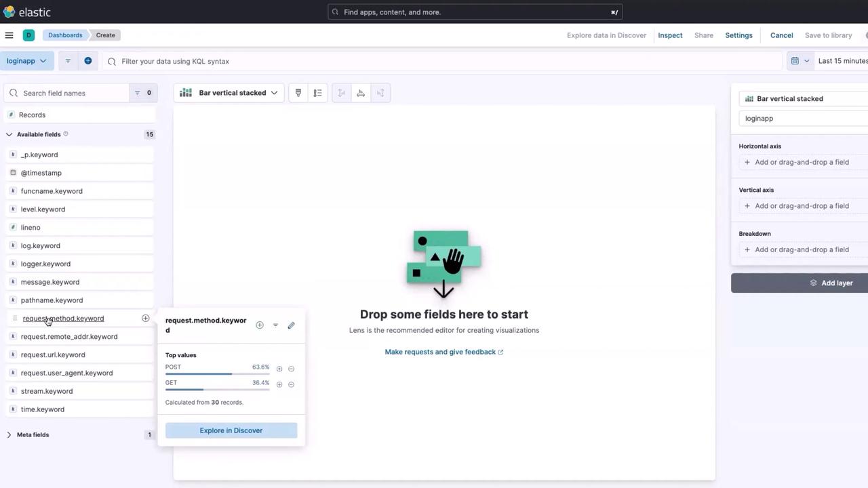
Task: Focus the Search field names input
Action: [66, 93]
